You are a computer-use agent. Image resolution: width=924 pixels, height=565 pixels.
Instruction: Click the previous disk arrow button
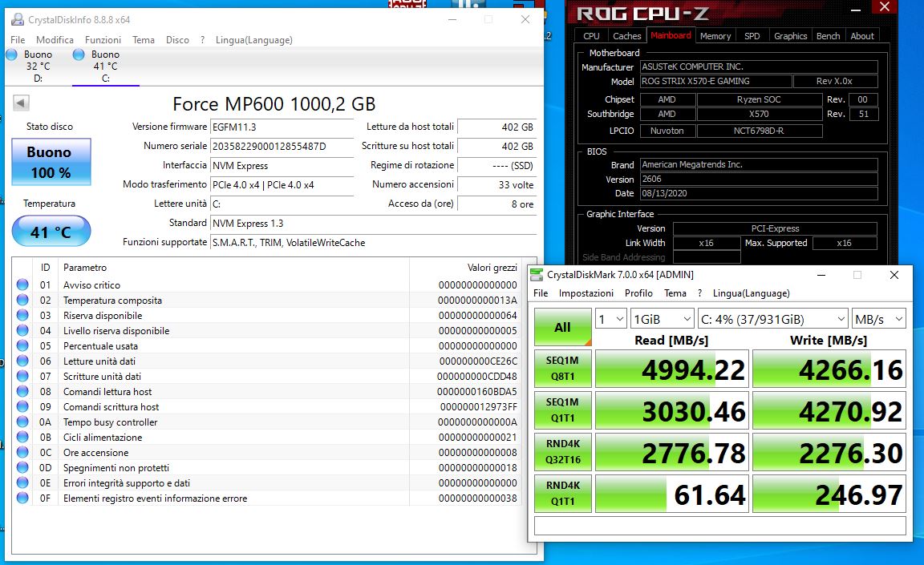click(x=21, y=103)
